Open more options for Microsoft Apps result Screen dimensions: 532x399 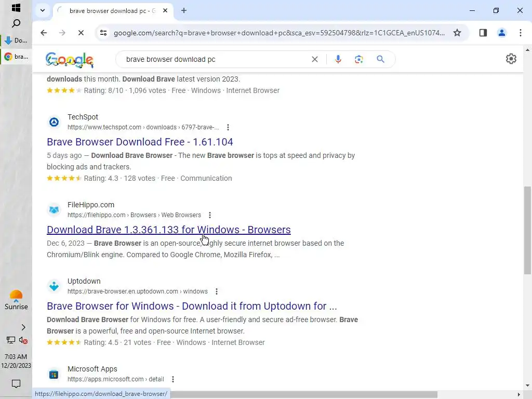172,379
